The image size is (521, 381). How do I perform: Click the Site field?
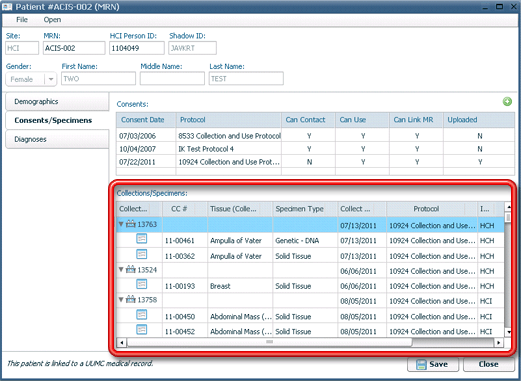pyautogui.click(x=22, y=48)
